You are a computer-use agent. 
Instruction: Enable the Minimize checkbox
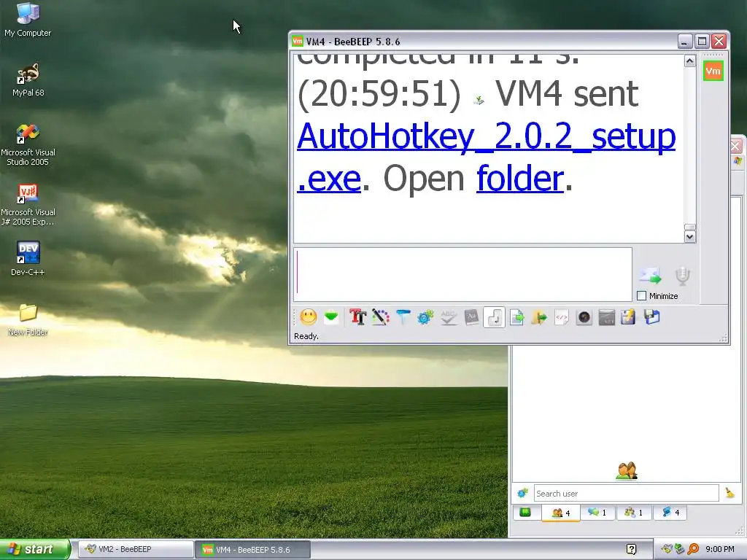click(642, 296)
